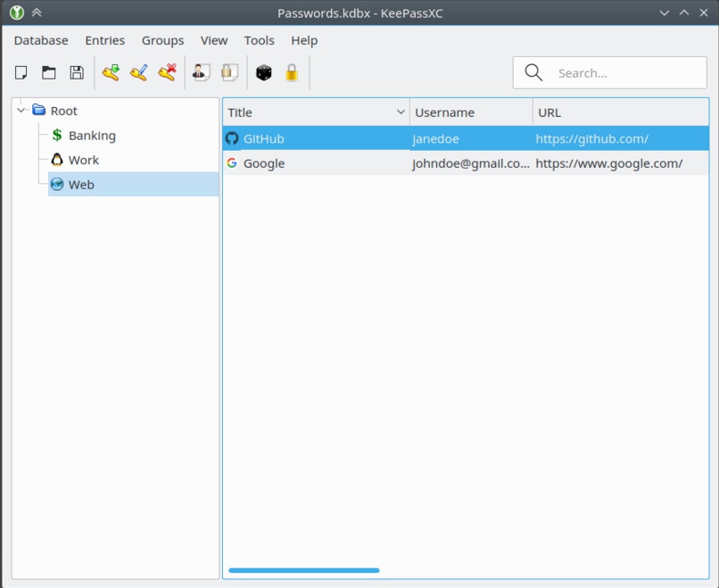Screen dimensions: 719x588
Task: Open the Tools menu
Action: (259, 40)
